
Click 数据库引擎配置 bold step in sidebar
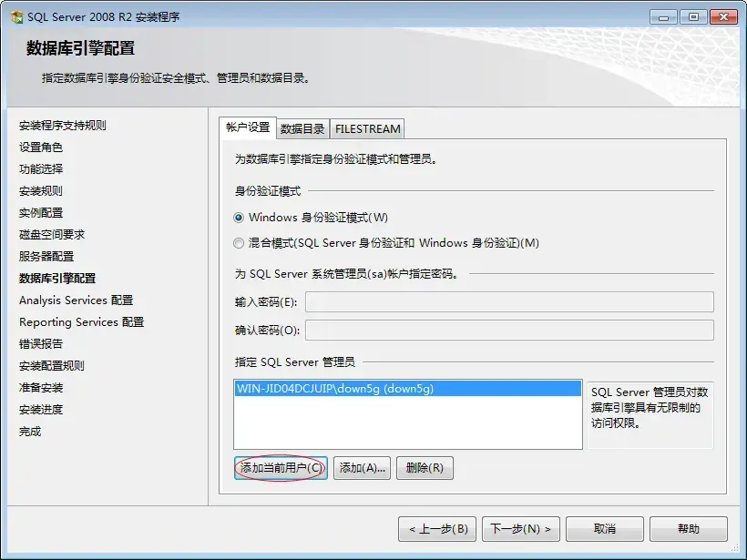[x=57, y=279]
